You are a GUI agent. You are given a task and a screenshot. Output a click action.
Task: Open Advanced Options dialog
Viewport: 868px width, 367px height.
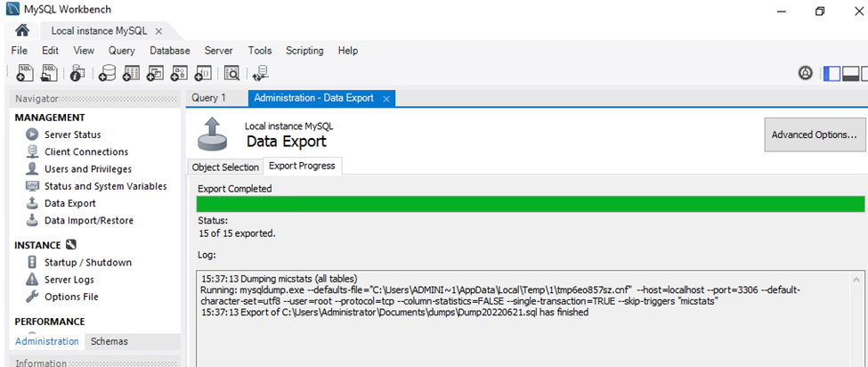coord(815,135)
